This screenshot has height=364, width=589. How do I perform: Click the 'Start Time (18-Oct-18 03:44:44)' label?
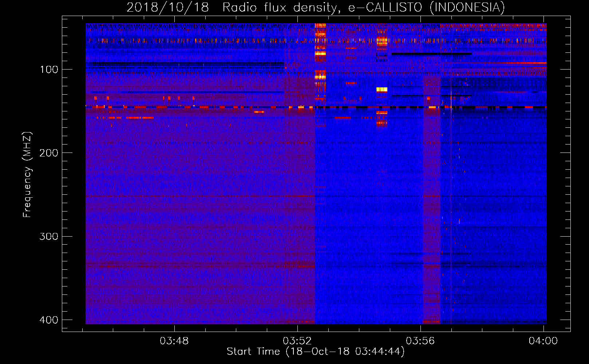pyautogui.click(x=316, y=352)
